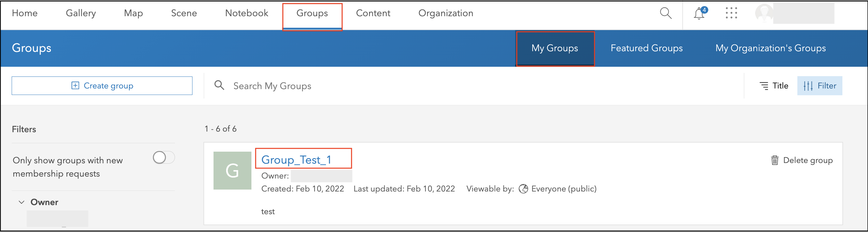Click the Group_Test_1 thumbnail

pyautogui.click(x=232, y=171)
